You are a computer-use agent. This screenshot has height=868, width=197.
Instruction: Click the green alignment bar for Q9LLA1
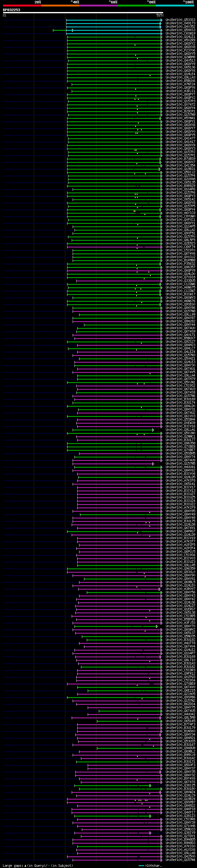(x=113, y=430)
